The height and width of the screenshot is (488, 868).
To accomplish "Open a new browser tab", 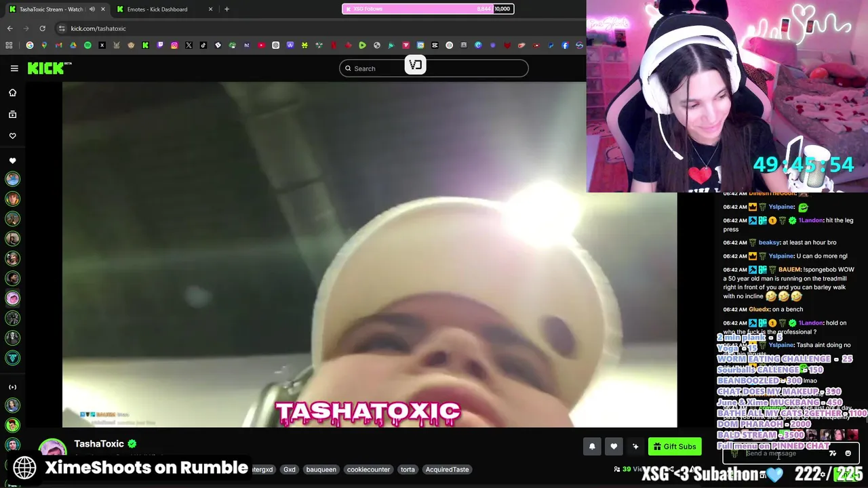I will (x=226, y=9).
